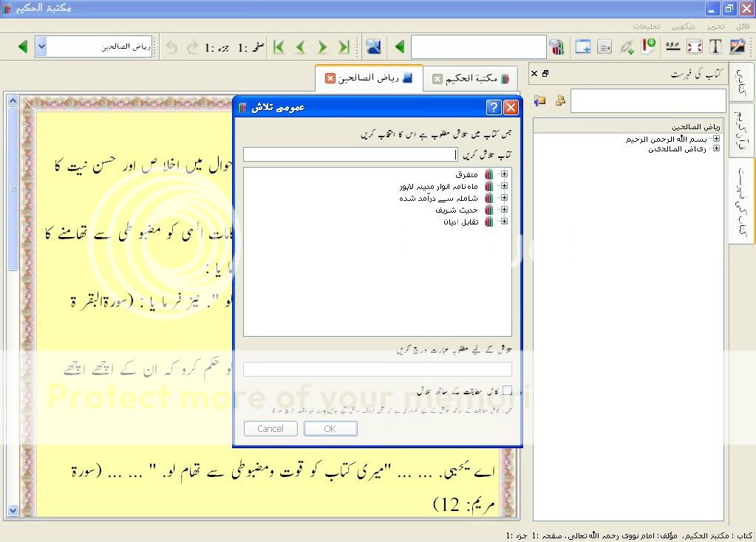Enable the exact match checkbox in dialog
This screenshot has height=542, width=756.
click(x=507, y=390)
